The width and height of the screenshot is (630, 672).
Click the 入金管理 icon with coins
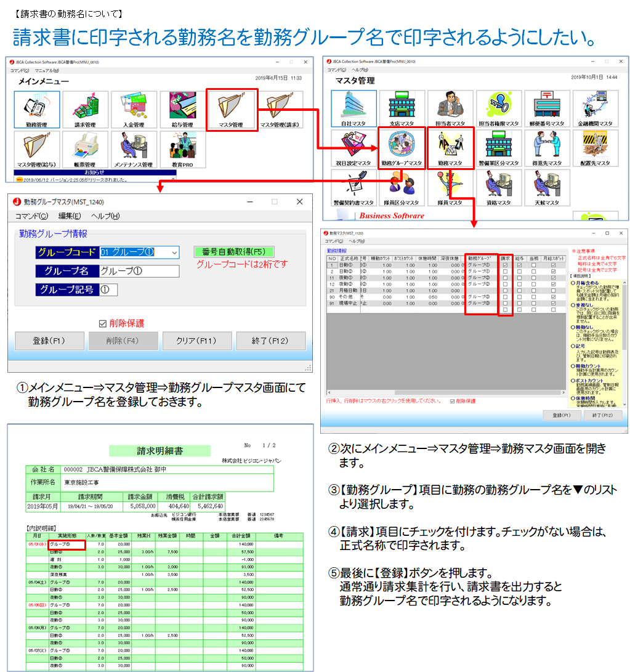coord(133,110)
